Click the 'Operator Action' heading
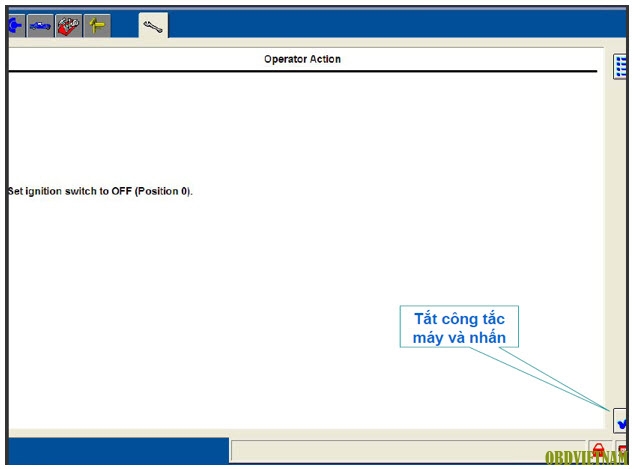Image resolution: width=635 pixels, height=469 pixels. (x=302, y=59)
